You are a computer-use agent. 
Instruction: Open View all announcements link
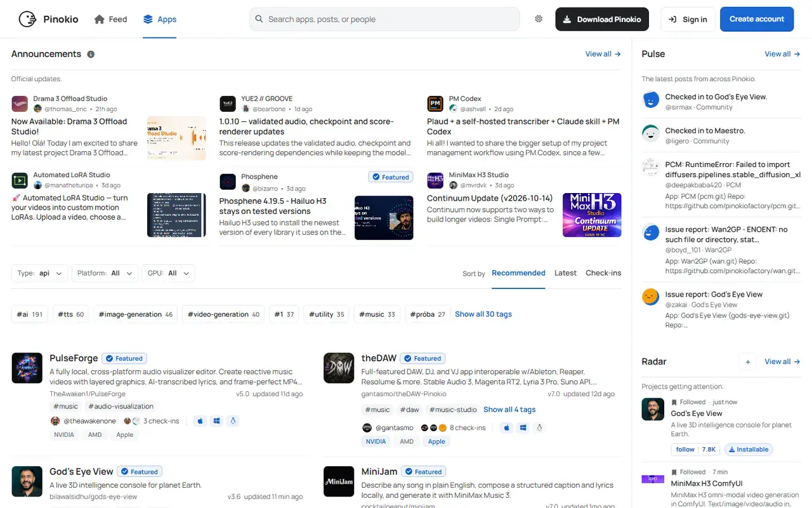pos(603,54)
